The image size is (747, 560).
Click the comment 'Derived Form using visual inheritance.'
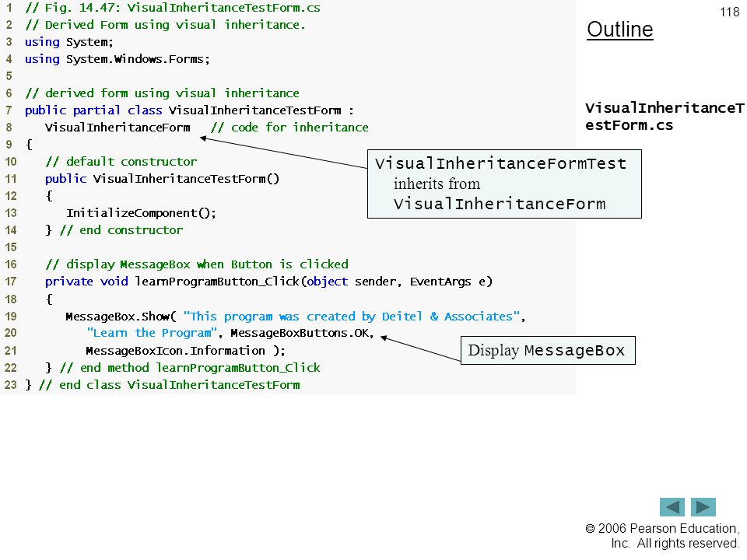(165, 25)
